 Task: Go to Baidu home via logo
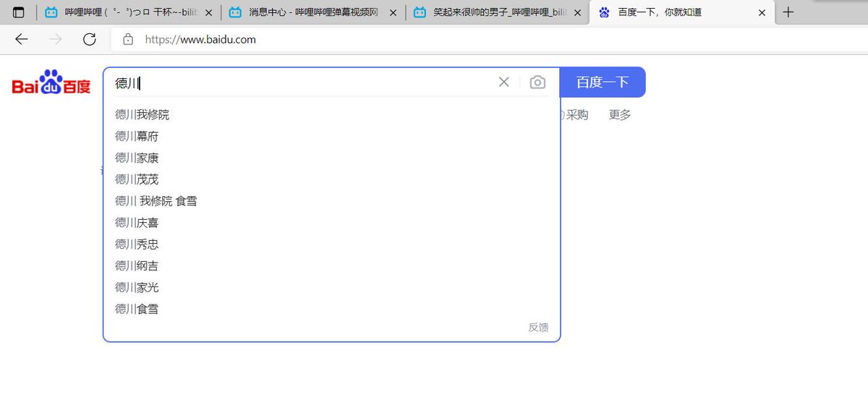click(51, 82)
